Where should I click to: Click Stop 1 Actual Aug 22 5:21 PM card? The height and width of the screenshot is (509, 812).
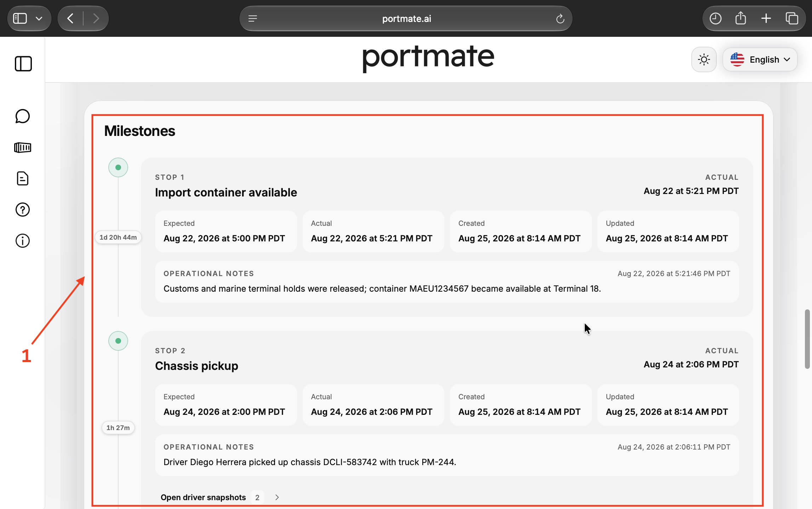(373, 231)
